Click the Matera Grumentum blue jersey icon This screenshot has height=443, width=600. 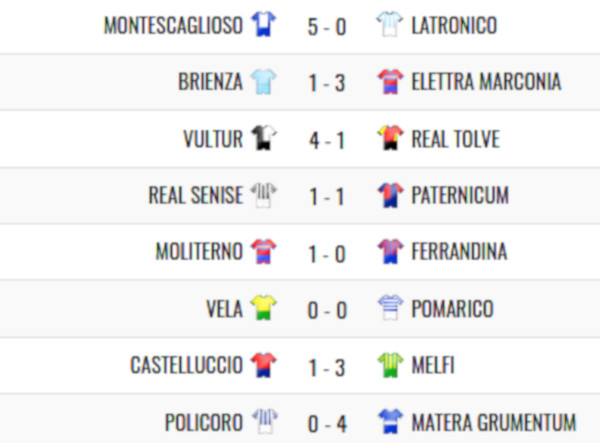[390, 421]
